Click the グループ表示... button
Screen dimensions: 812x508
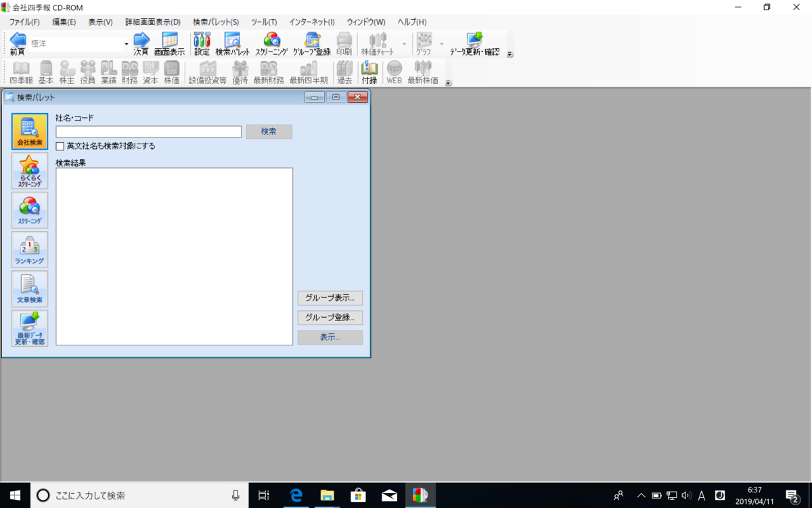click(x=330, y=298)
